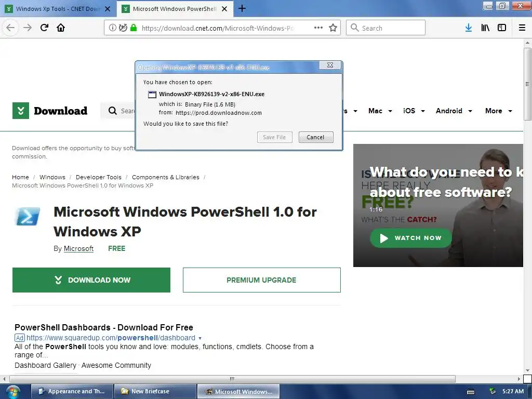Go back to the previous page
Viewport: 532px width, 399px height.
(x=10, y=28)
